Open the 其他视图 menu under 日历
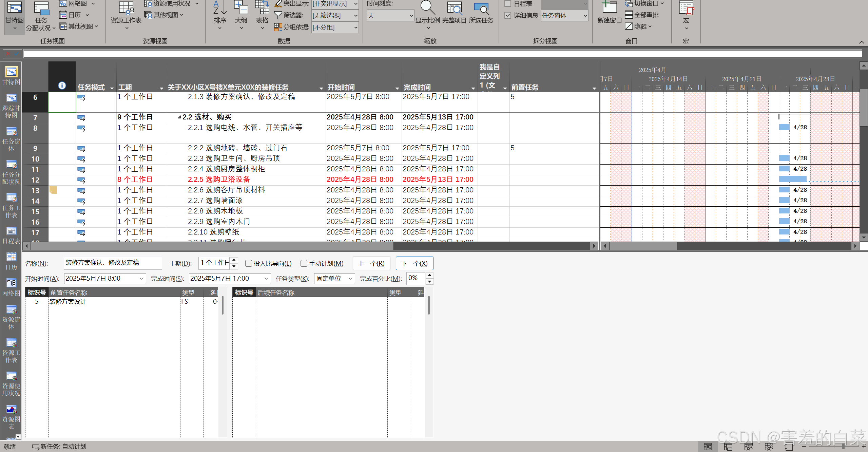This screenshot has width=868, height=452. (78, 26)
